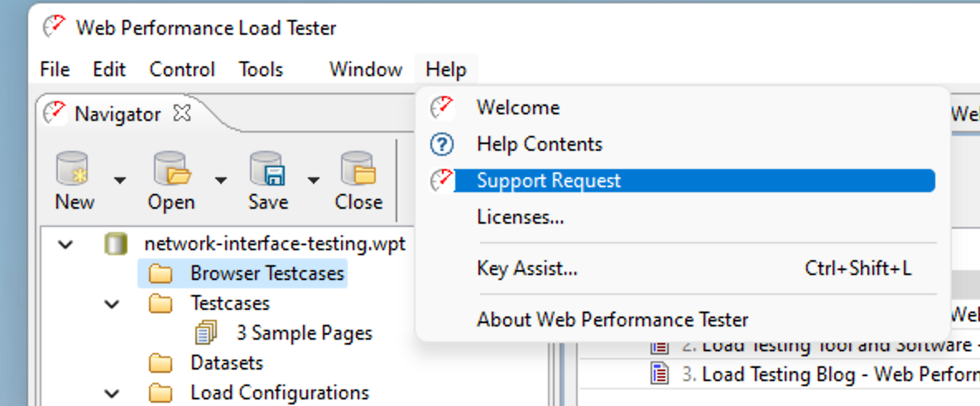Screen dimensions: 980x406
Task: Collapse network-interface-testing.wpt tree node
Action: [x=65, y=244]
